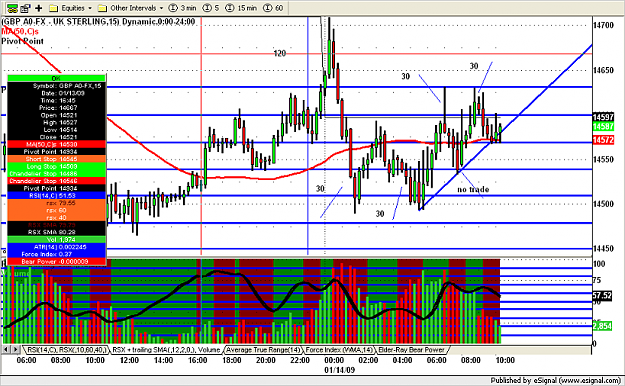Viewport: 625px width, 386px height.
Task: Click the ATR(14) 0.002245 data row
Action: click(56, 247)
